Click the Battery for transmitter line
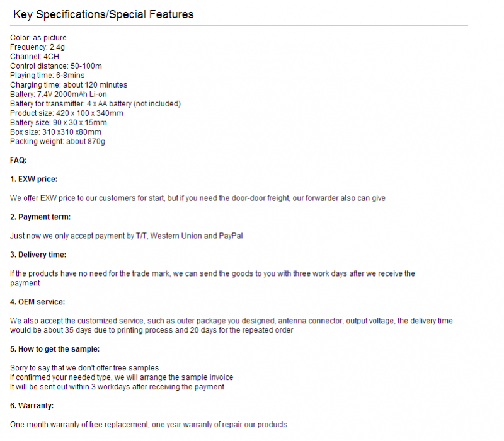This screenshot has width=504, height=441. (95, 104)
